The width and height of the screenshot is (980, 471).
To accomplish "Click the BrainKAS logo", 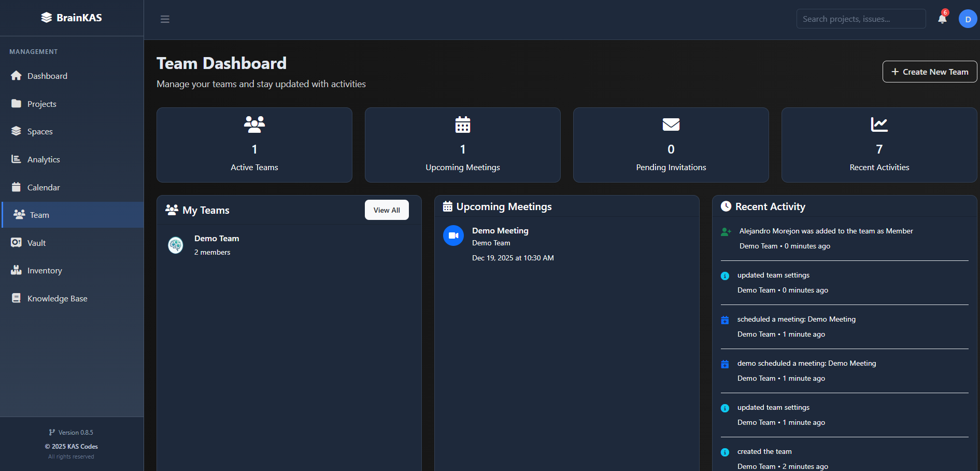I will tap(72, 18).
